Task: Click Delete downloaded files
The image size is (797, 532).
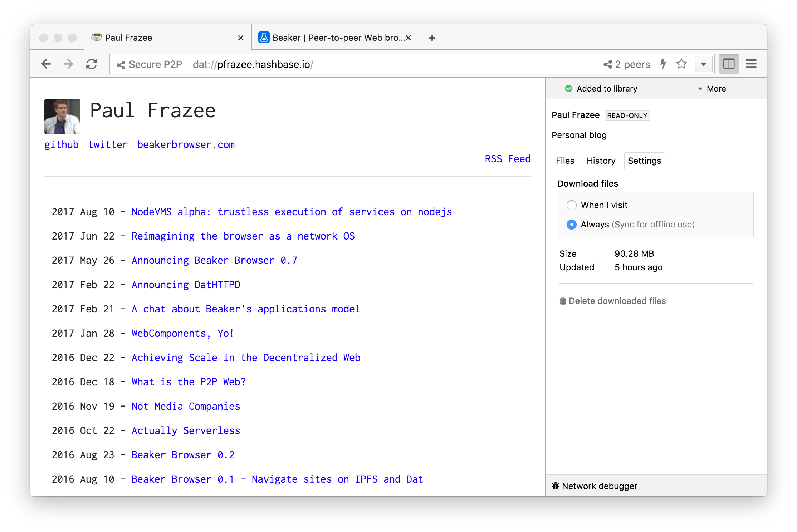Action: [613, 301]
